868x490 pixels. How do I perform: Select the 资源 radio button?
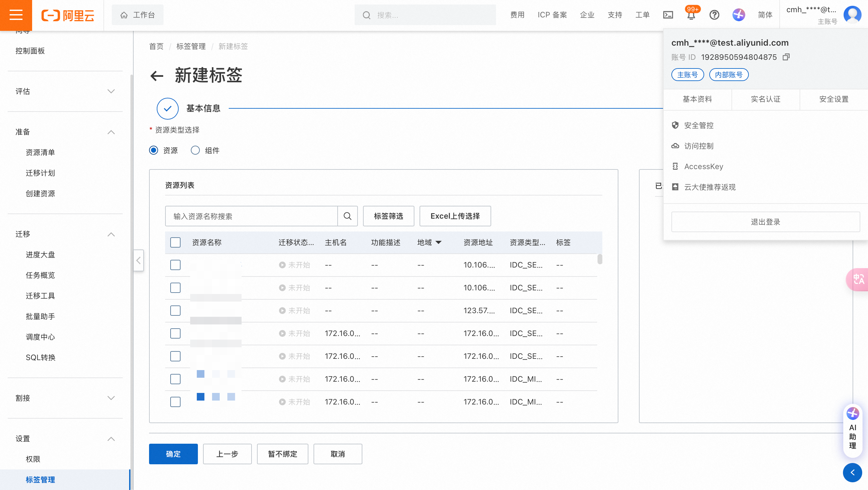(153, 150)
